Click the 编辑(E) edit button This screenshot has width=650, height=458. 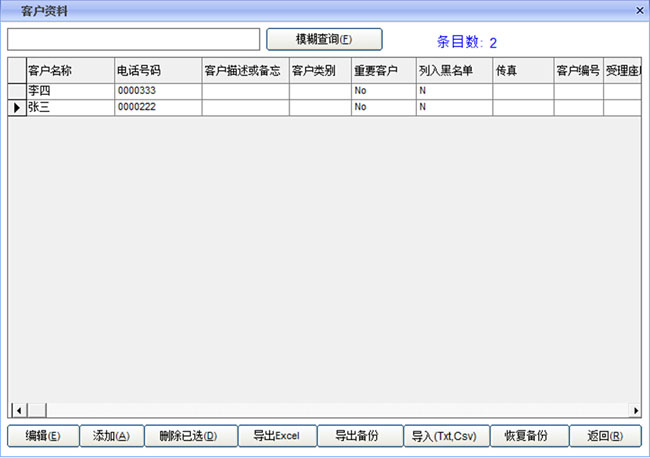(43, 436)
